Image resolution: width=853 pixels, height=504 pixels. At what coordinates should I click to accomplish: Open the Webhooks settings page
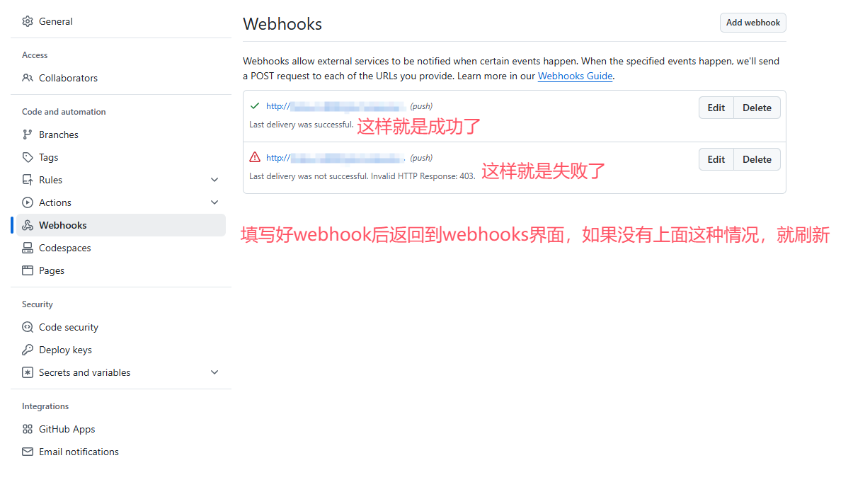click(x=62, y=225)
